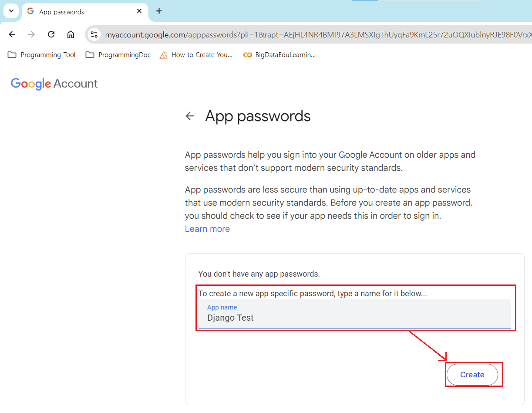The width and height of the screenshot is (532, 413).
Task: Open the Programming Tool bookmark folder
Action: tap(42, 55)
